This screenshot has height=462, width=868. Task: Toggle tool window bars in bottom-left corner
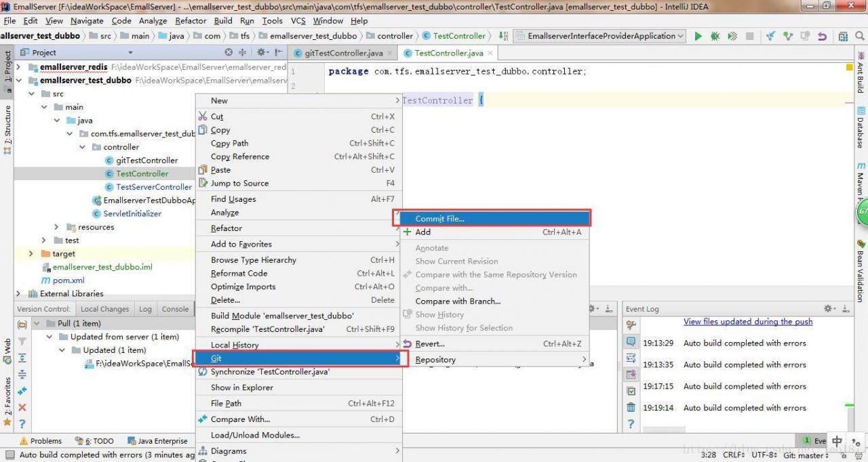point(9,455)
